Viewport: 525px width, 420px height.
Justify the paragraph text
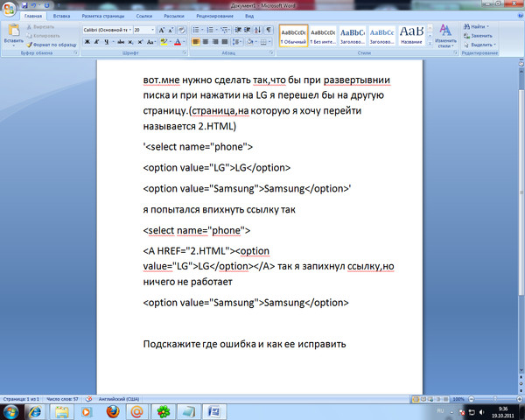[225, 42]
